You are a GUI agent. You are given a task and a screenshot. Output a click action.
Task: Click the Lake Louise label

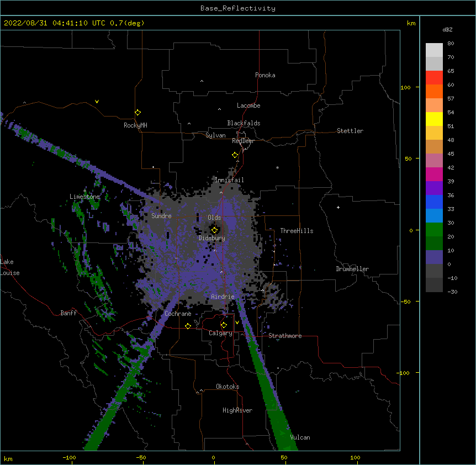pos(10,267)
